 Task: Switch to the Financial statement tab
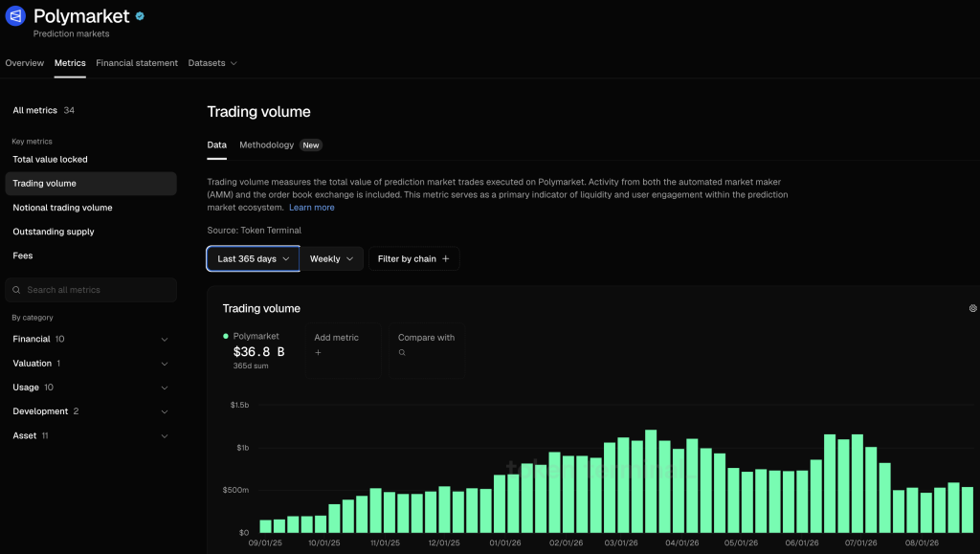(x=137, y=63)
